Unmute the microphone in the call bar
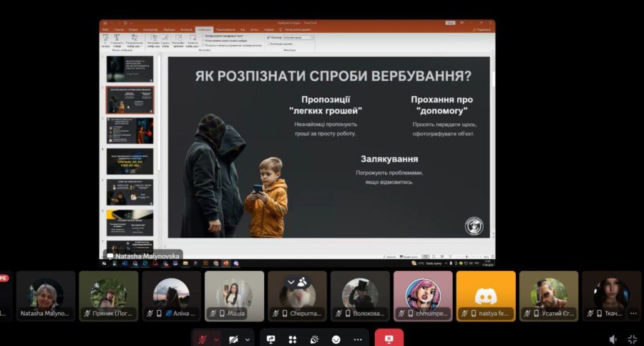This screenshot has width=644, height=346. tap(203, 339)
